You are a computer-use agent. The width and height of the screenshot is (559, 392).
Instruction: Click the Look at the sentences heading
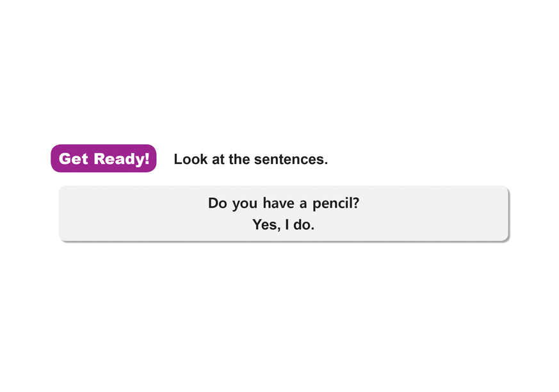tap(250, 159)
